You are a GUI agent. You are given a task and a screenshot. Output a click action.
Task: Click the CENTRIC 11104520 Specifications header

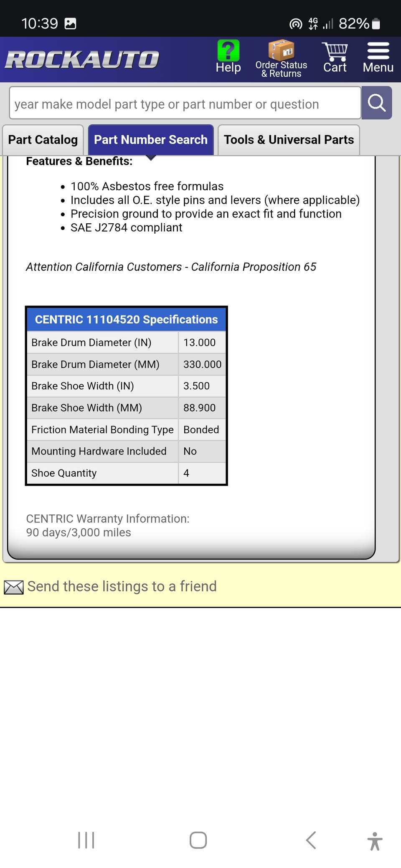[126, 320]
